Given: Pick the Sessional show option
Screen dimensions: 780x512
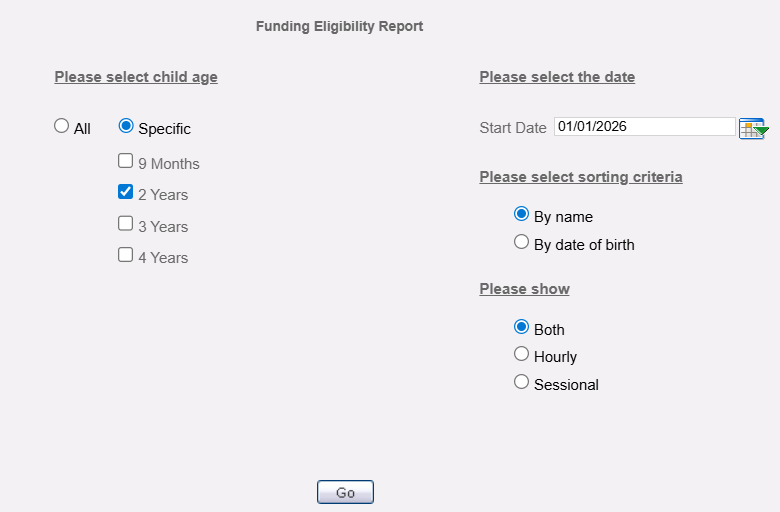Looking at the screenshot, I should [521, 382].
